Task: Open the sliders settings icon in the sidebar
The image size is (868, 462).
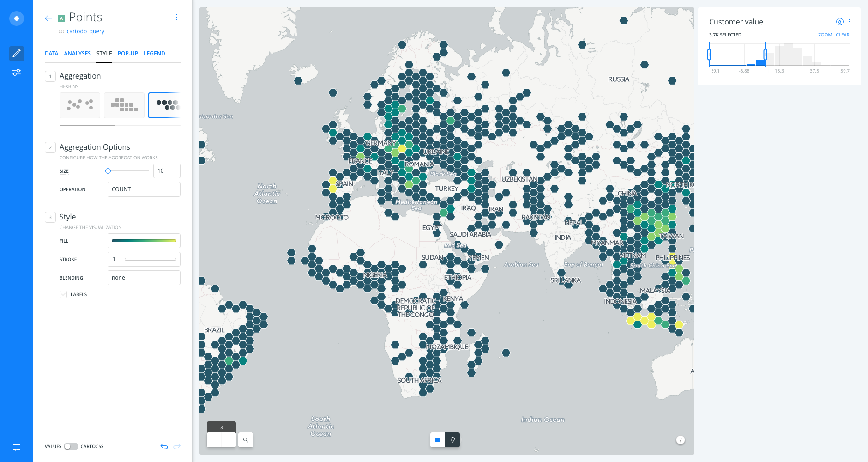Action: (17, 72)
